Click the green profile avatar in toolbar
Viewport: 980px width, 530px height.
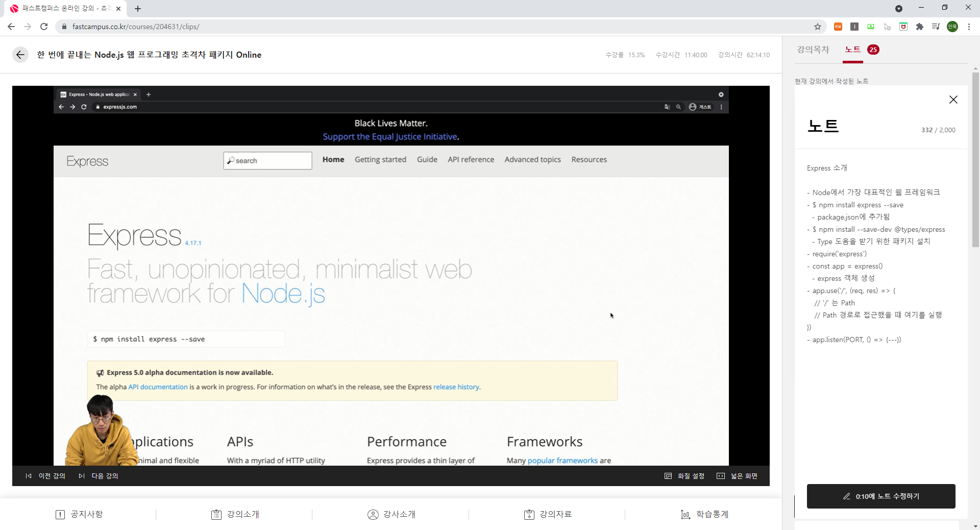pyautogui.click(x=952, y=27)
